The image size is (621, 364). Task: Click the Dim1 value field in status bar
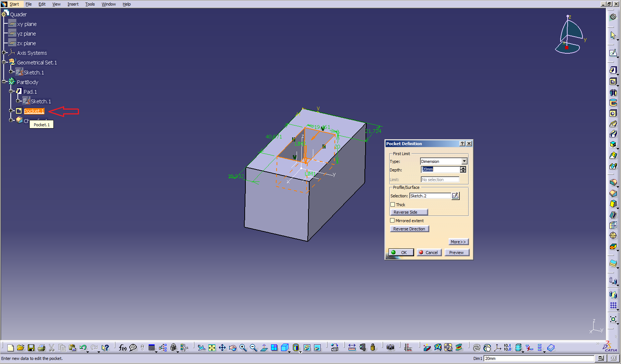(538, 358)
